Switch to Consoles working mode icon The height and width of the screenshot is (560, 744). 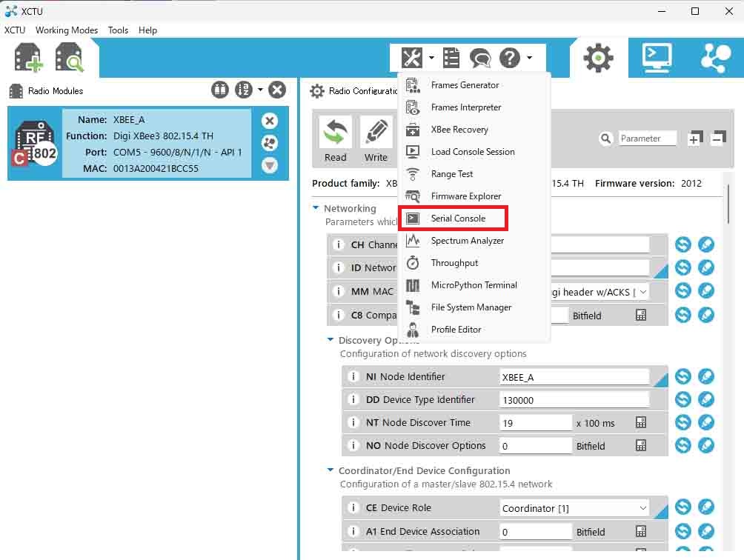tap(657, 58)
